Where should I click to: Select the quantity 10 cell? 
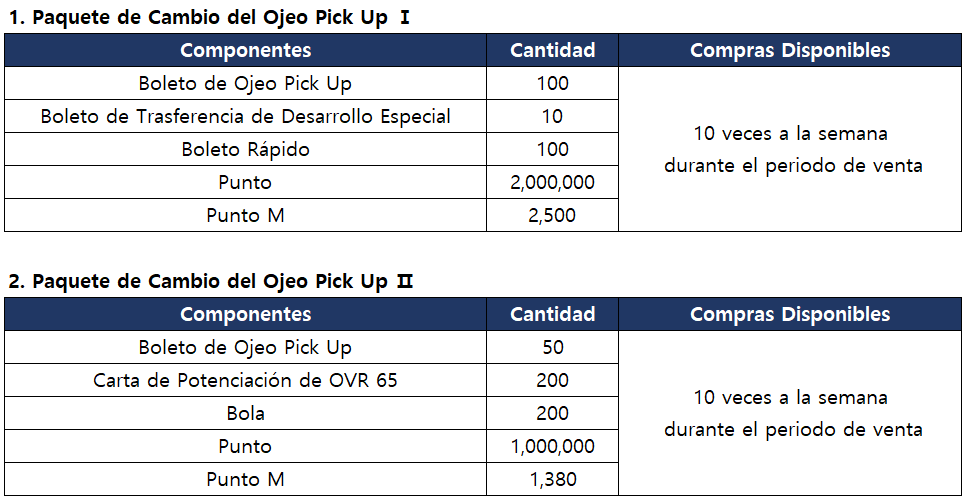click(552, 116)
